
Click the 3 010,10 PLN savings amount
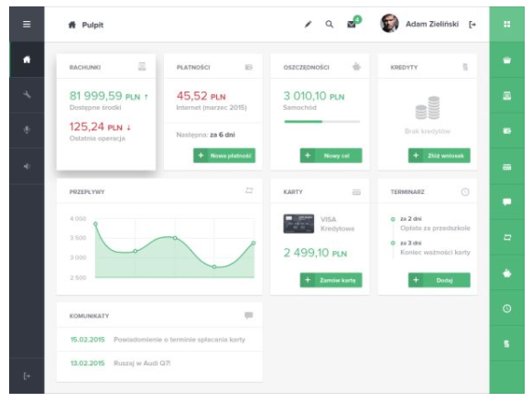(x=314, y=96)
